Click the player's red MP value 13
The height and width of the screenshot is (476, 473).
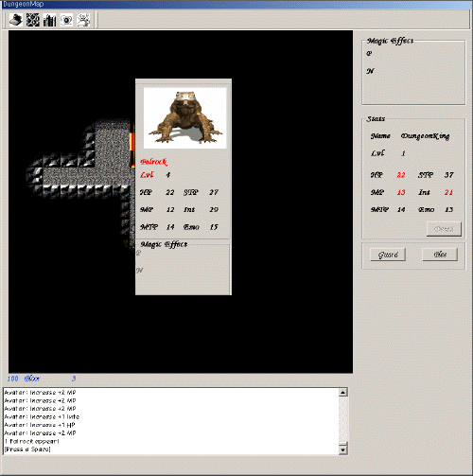click(401, 192)
